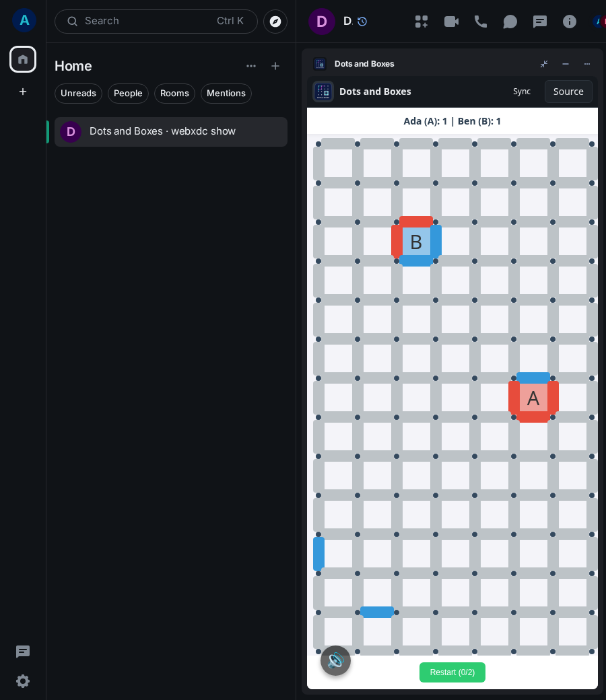This screenshot has height=700, width=606.
Task: Click the blue horizontal line near board bottom
Action: pyautogui.click(x=377, y=612)
